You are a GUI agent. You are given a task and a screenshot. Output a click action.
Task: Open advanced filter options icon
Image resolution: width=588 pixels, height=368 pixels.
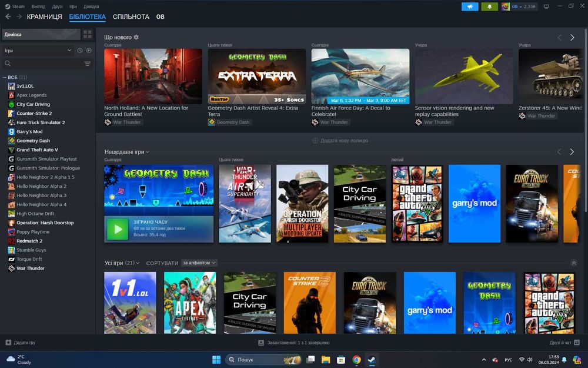[x=88, y=64]
